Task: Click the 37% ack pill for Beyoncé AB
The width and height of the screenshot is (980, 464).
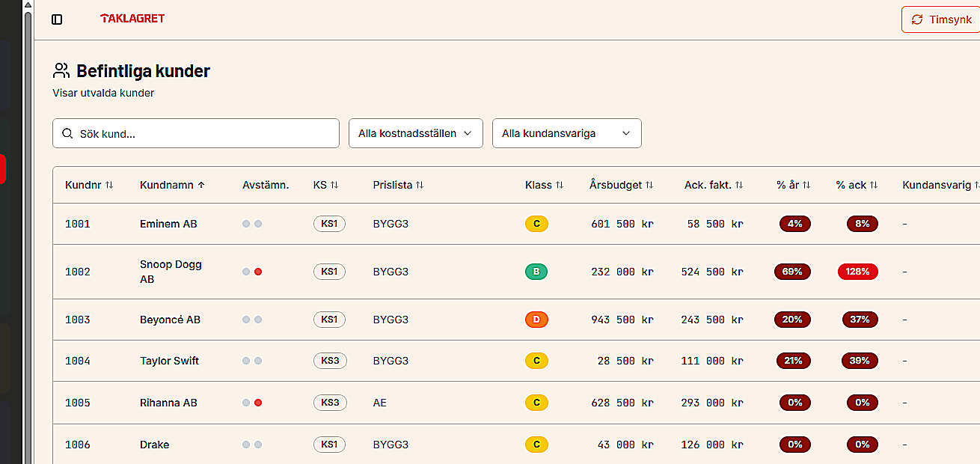Action: tap(860, 320)
